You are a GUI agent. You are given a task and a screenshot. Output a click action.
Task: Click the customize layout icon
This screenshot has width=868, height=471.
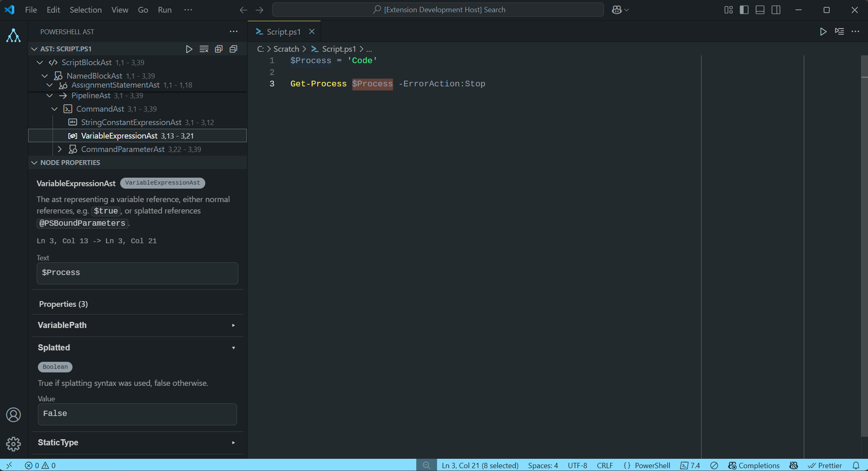[729, 10]
